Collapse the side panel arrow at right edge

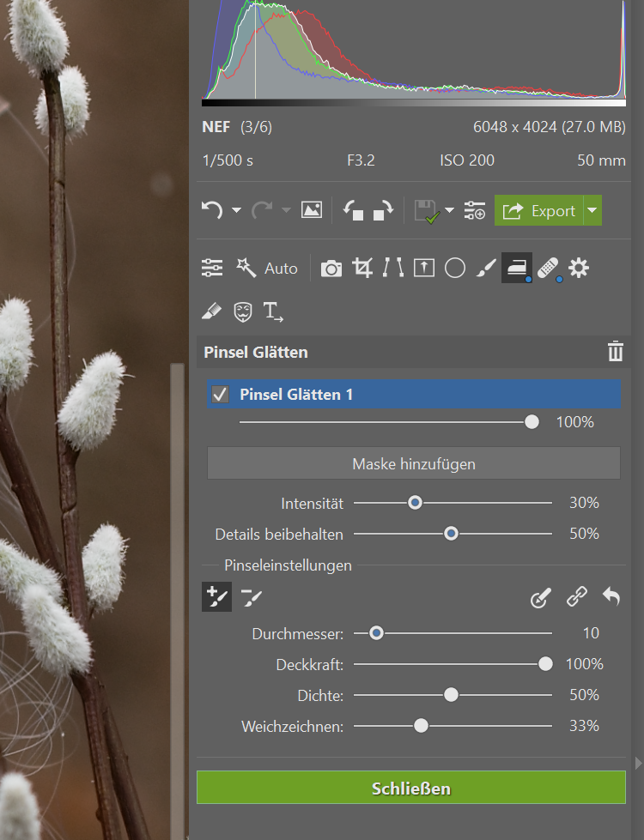coord(638,763)
